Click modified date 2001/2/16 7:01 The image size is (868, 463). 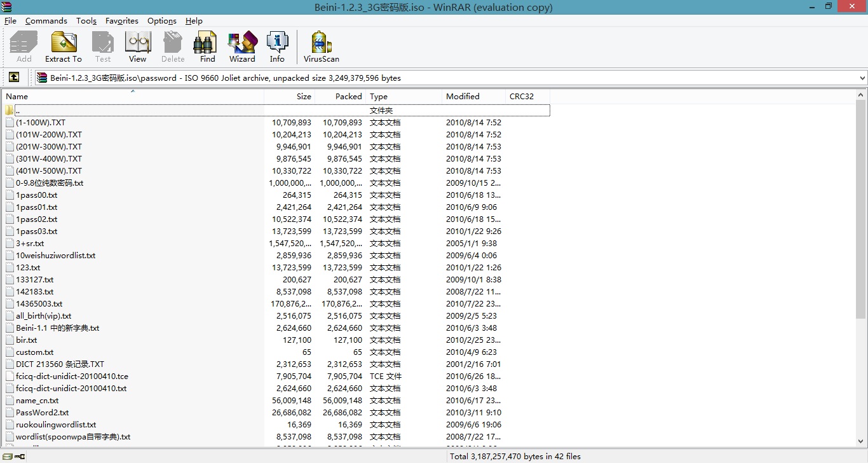coord(473,364)
